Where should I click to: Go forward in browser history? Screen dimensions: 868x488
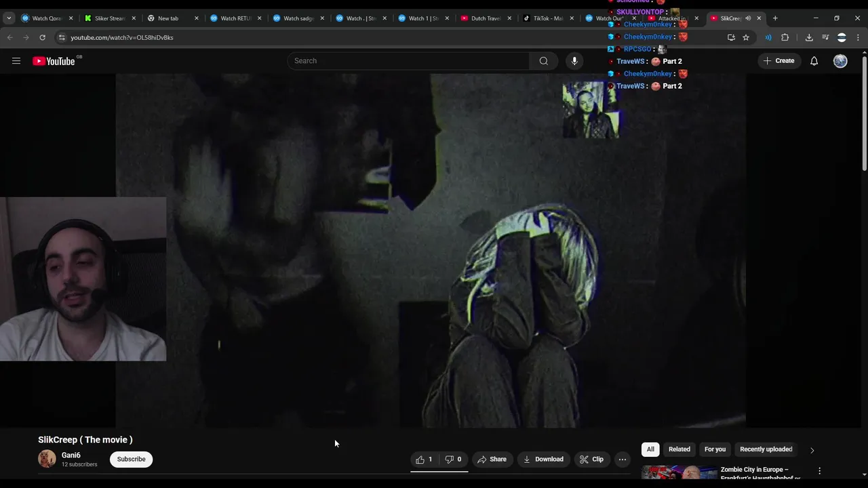pos(26,37)
